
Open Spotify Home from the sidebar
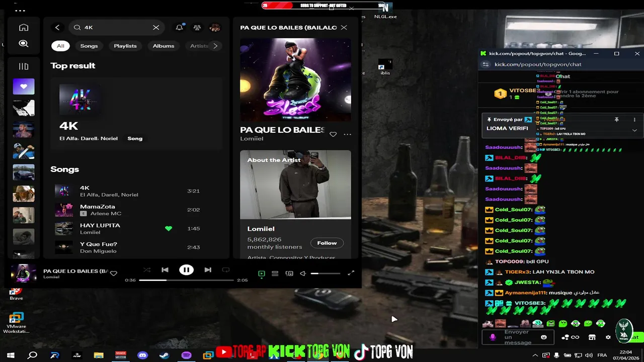pyautogui.click(x=24, y=28)
